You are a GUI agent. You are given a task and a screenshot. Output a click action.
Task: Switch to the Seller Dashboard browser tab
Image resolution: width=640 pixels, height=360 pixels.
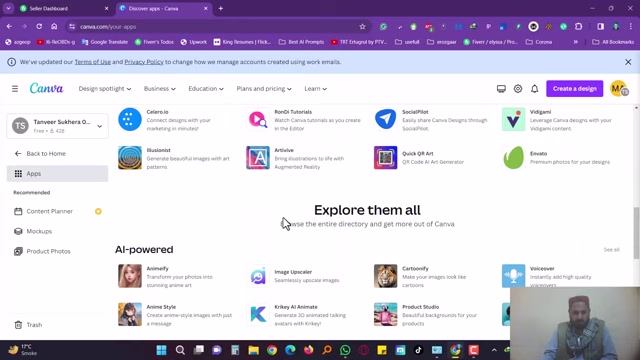64,8
